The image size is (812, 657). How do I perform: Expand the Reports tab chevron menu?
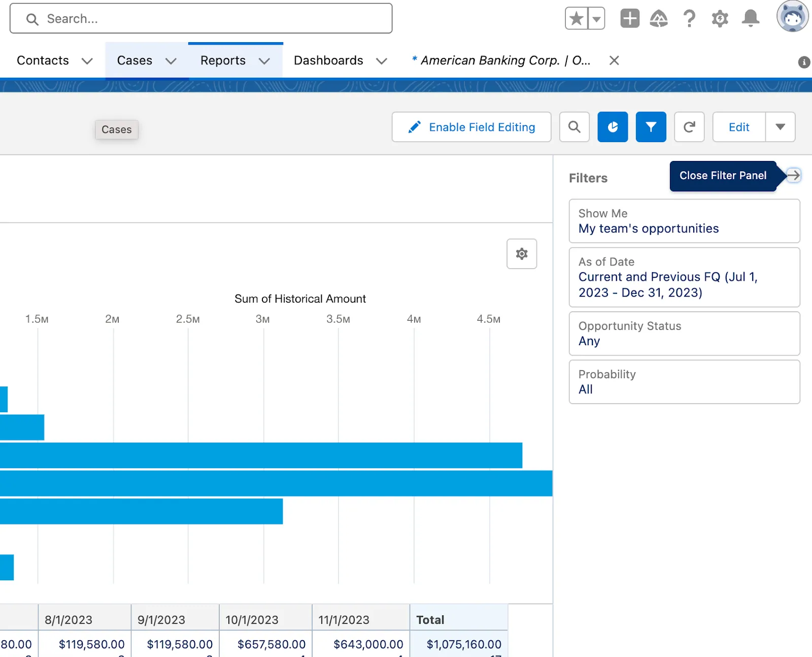(x=264, y=61)
